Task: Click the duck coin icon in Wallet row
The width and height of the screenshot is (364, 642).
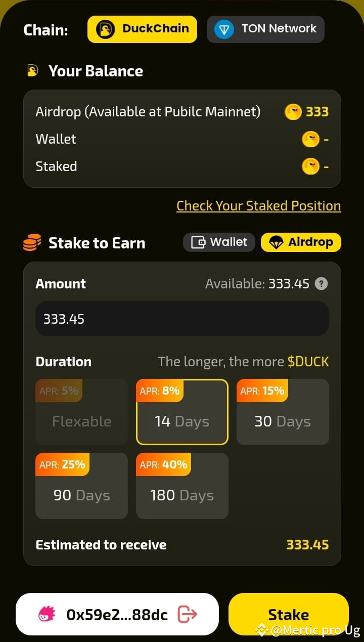Action: coord(310,139)
